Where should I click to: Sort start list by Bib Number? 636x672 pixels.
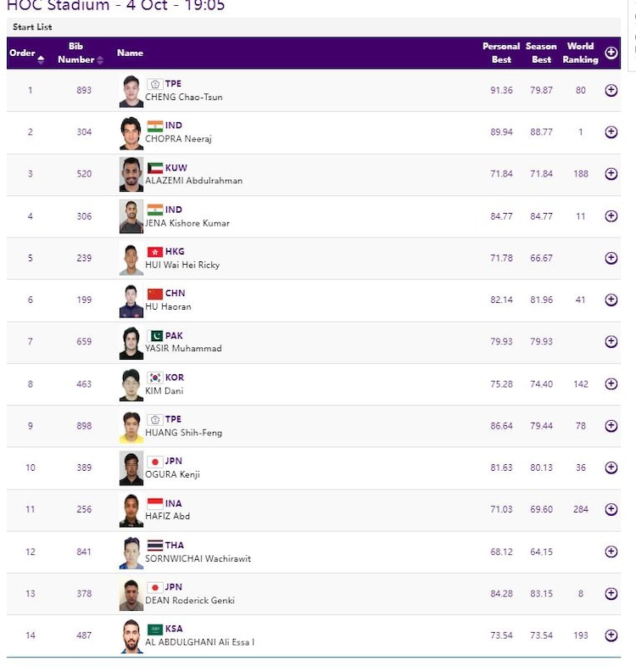pyautogui.click(x=81, y=53)
